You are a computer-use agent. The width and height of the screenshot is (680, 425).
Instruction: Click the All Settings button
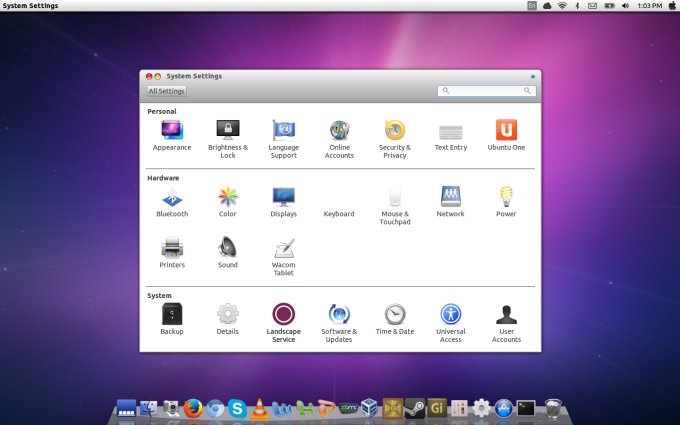[x=167, y=91]
